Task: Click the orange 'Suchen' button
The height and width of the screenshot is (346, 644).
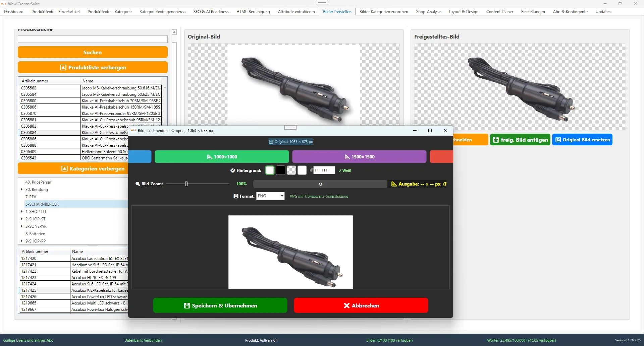Action: click(93, 52)
